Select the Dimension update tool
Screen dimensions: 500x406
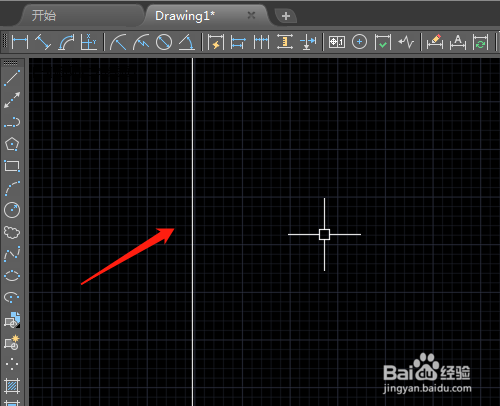(x=480, y=42)
